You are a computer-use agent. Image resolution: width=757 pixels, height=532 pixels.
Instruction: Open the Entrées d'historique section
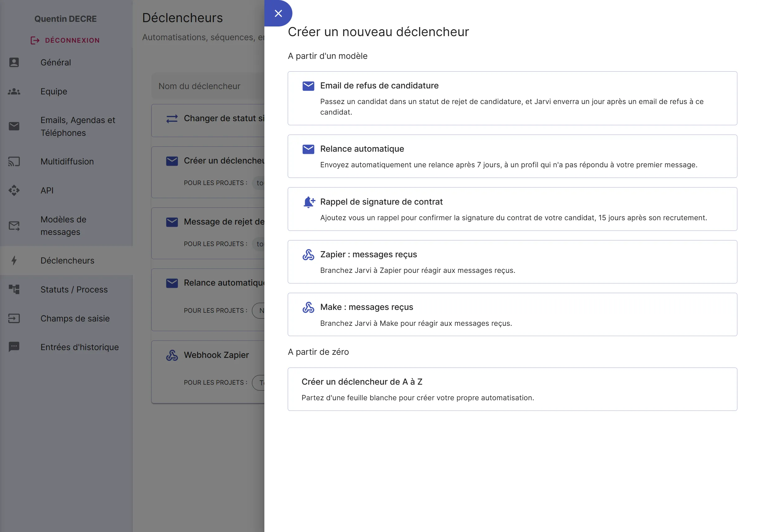point(79,347)
